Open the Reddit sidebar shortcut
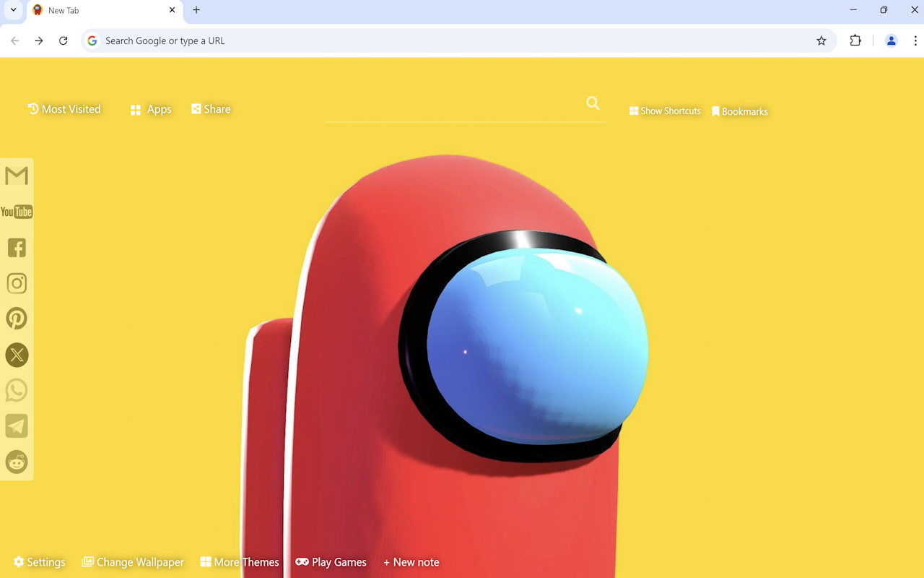This screenshot has width=924, height=578. [x=17, y=462]
